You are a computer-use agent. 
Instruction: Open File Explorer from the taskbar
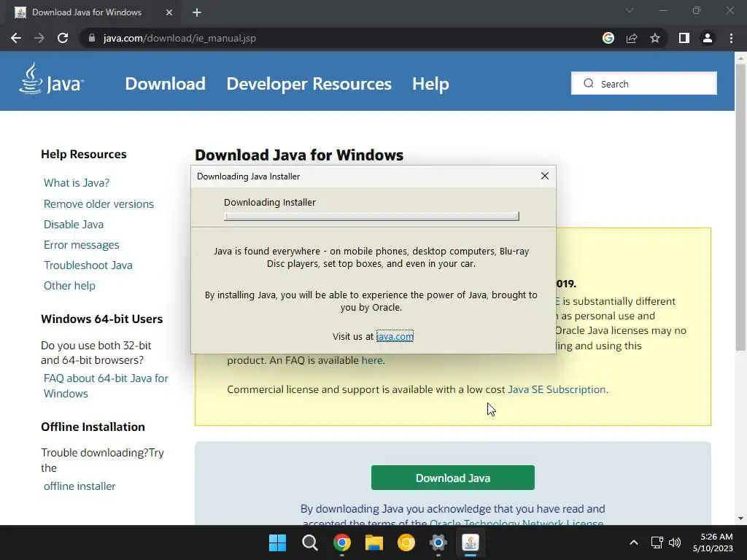click(374, 542)
